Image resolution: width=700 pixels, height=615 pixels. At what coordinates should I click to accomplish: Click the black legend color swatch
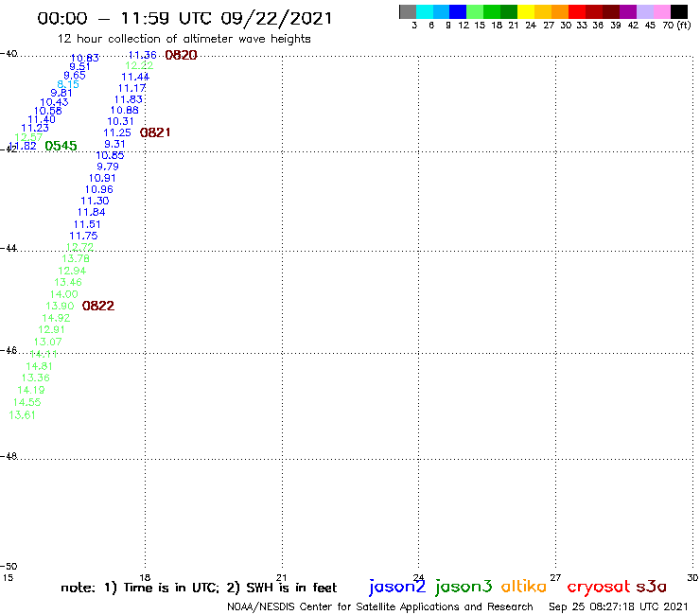[679, 11]
